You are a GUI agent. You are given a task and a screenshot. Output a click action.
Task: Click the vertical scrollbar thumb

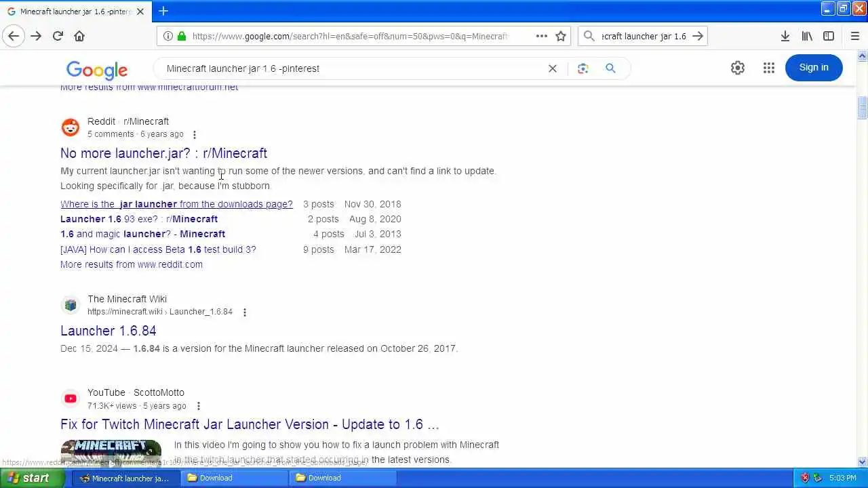[x=862, y=108]
